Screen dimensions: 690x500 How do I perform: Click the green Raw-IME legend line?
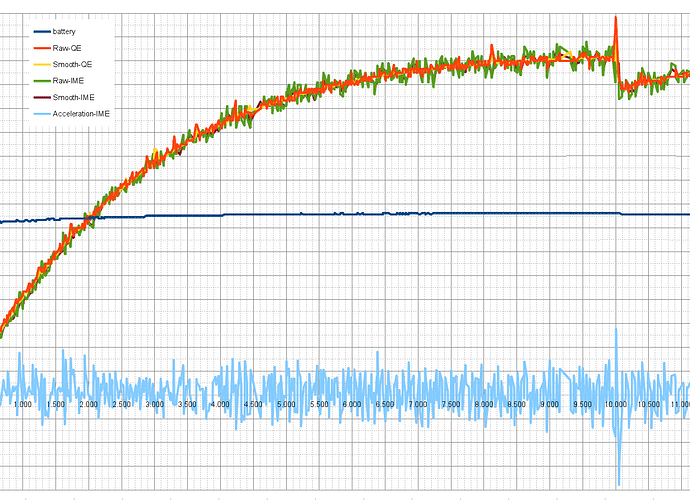pos(42,81)
